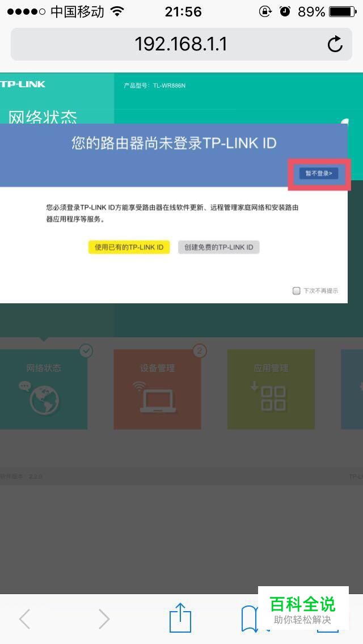Go forward with Safari's forward arrow
The image size is (363, 644).
tap(104, 618)
